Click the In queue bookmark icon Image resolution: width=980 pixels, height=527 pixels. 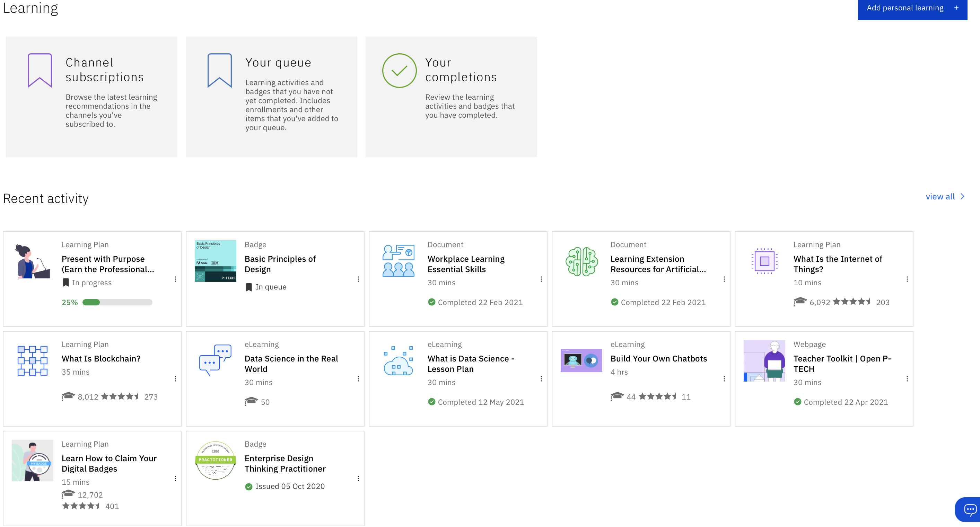coord(248,287)
